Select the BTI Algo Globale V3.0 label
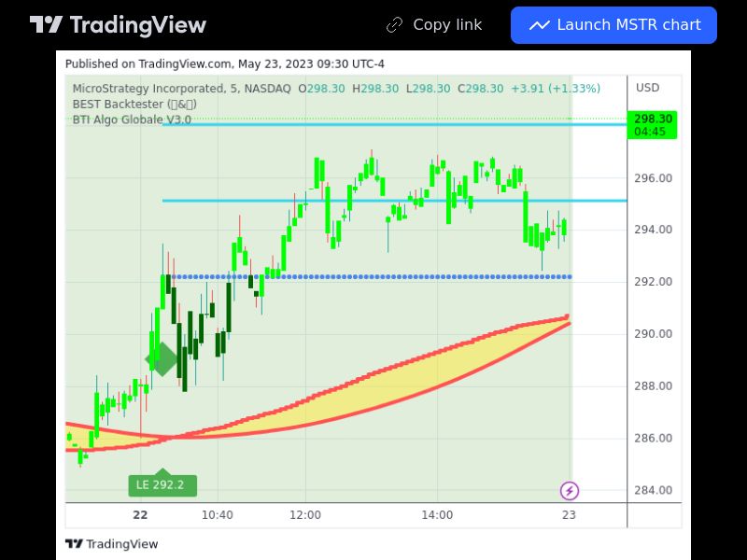747x560 pixels. pyautogui.click(x=132, y=119)
